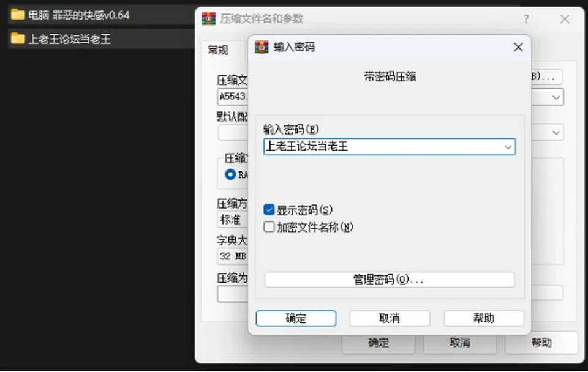Select the 电脑 罪恶的快感v0.64 folder name
This screenshot has height=372, width=588.
tap(79, 15)
